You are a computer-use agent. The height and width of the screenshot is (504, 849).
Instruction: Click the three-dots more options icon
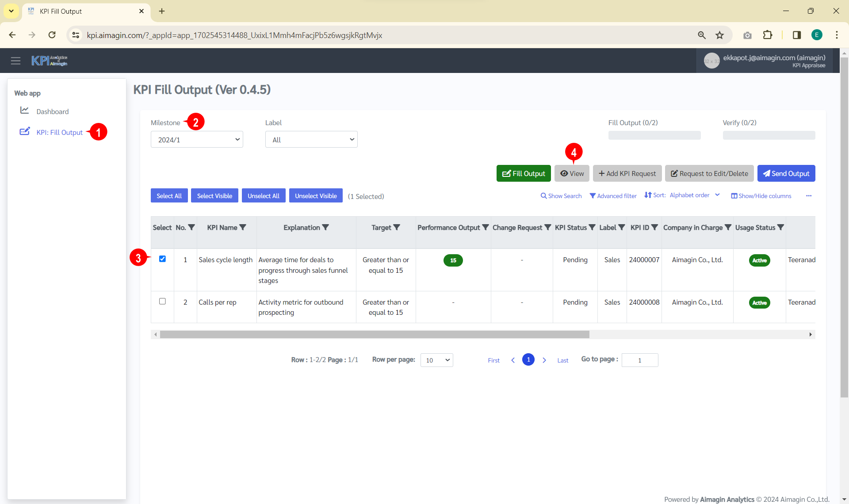(x=809, y=196)
